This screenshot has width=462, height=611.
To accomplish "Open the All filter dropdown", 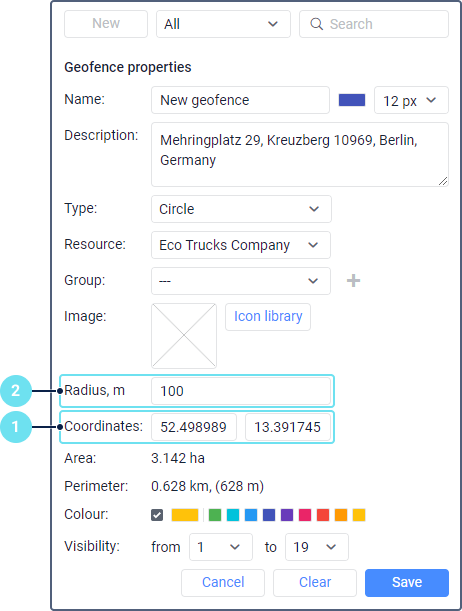I will coord(223,24).
